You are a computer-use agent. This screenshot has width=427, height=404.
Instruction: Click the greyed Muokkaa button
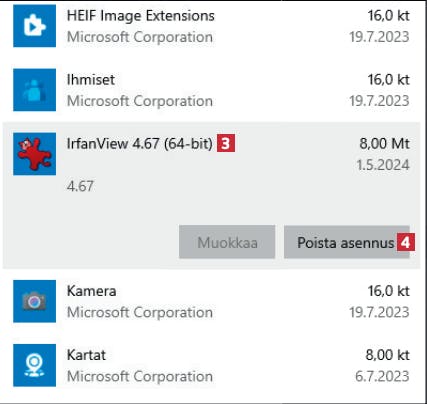tap(227, 242)
